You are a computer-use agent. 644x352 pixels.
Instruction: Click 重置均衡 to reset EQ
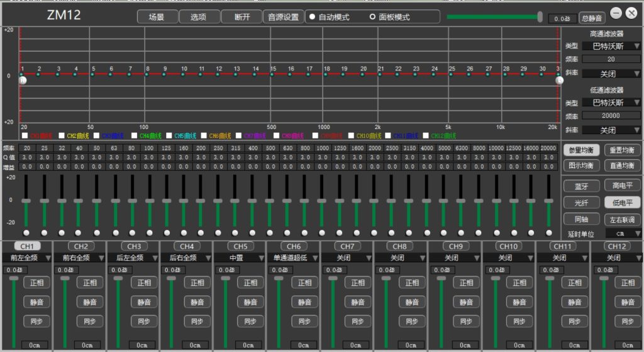pyautogui.click(x=622, y=150)
